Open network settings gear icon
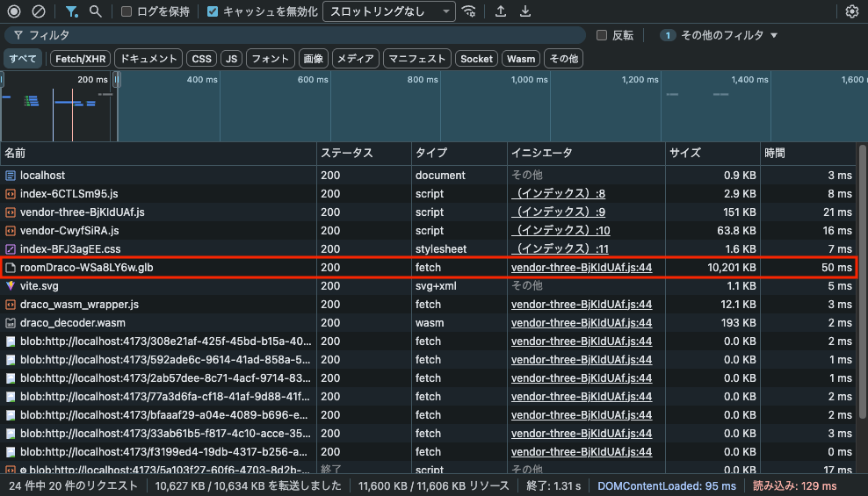This screenshot has height=496, width=868. point(851,11)
